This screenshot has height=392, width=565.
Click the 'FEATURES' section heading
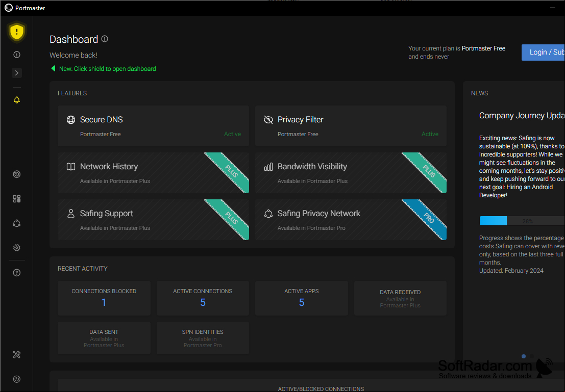(x=72, y=93)
